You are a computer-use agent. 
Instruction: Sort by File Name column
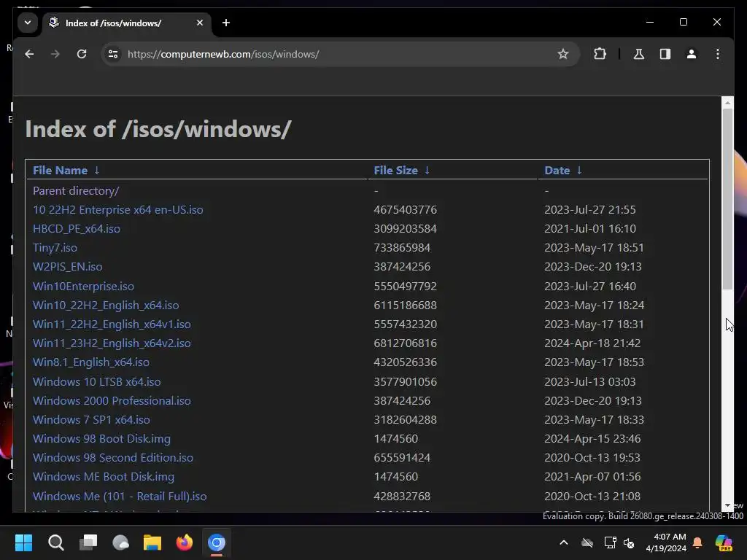(x=60, y=171)
